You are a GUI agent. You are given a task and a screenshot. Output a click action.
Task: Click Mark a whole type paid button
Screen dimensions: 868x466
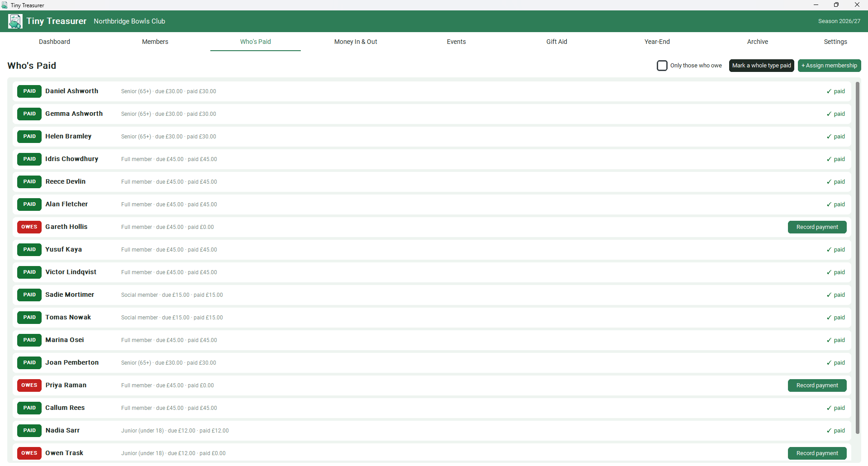[762, 66]
